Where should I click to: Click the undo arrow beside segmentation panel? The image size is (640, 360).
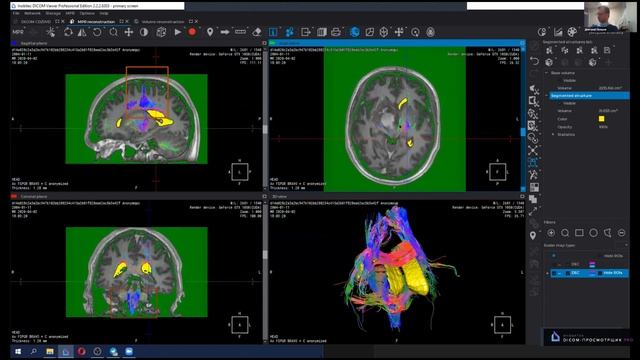pyautogui.click(x=534, y=61)
